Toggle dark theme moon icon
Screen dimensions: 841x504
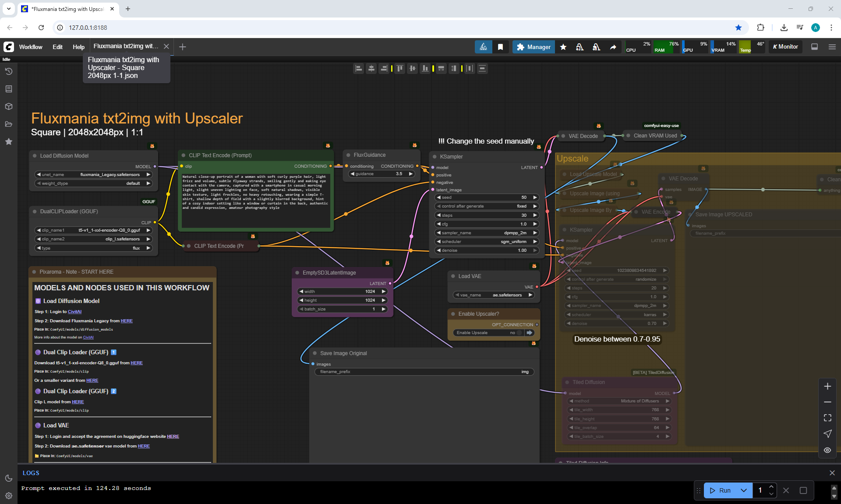(x=8, y=478)
